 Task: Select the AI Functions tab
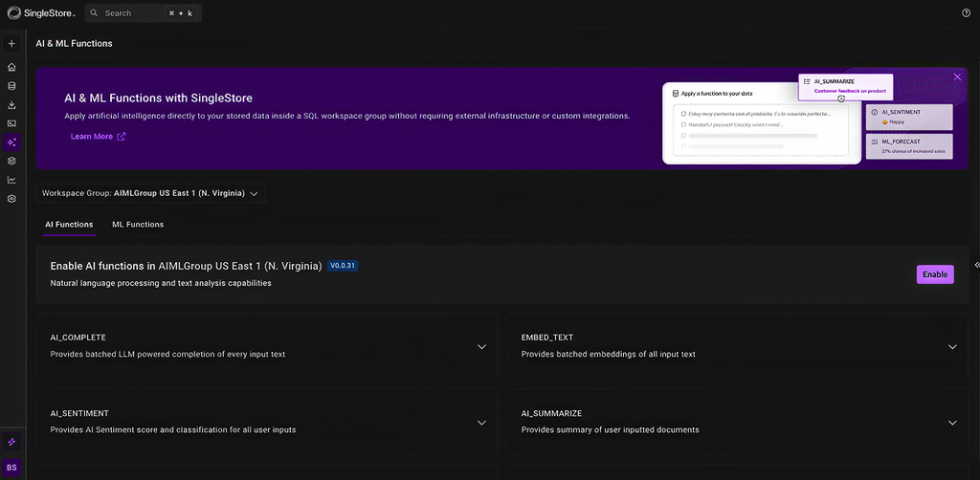69,225
